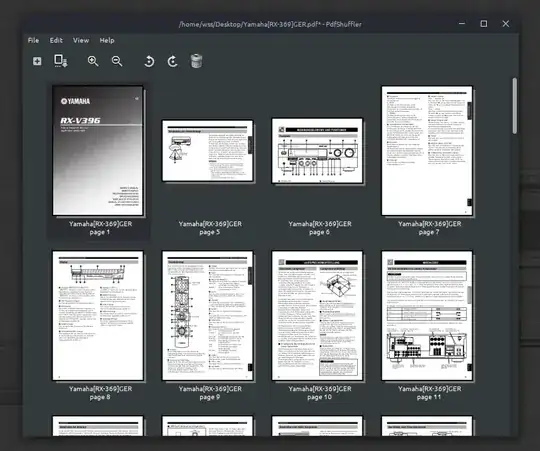This screenshot has width=540, height=451.
Task: Zoom in on page thumbnails
Action: (93, 61)
